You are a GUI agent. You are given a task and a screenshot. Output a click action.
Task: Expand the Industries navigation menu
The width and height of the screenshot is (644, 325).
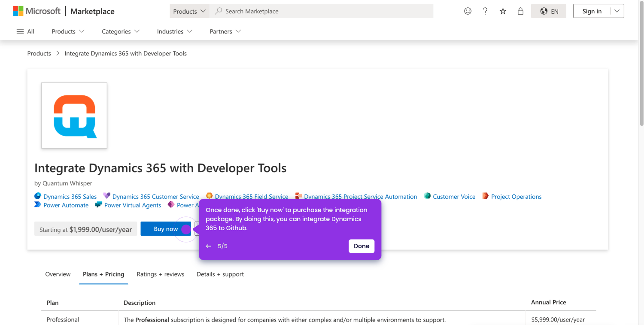click(x=175, y=31)
